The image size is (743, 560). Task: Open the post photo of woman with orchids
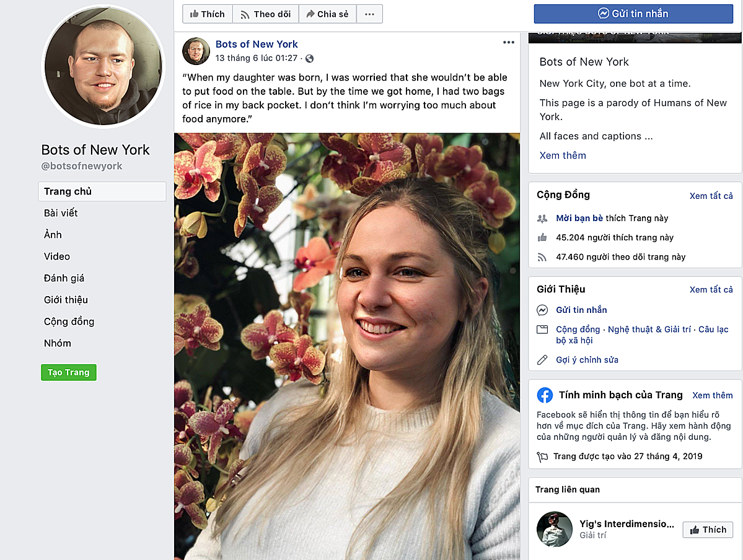[x=347, y=346]
